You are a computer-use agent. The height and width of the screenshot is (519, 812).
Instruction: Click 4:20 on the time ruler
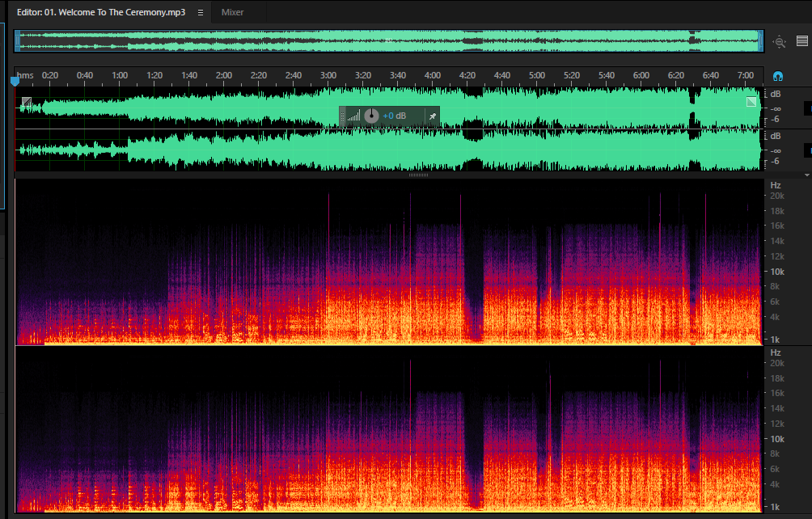pyautogui.click(x=467, y=75)
